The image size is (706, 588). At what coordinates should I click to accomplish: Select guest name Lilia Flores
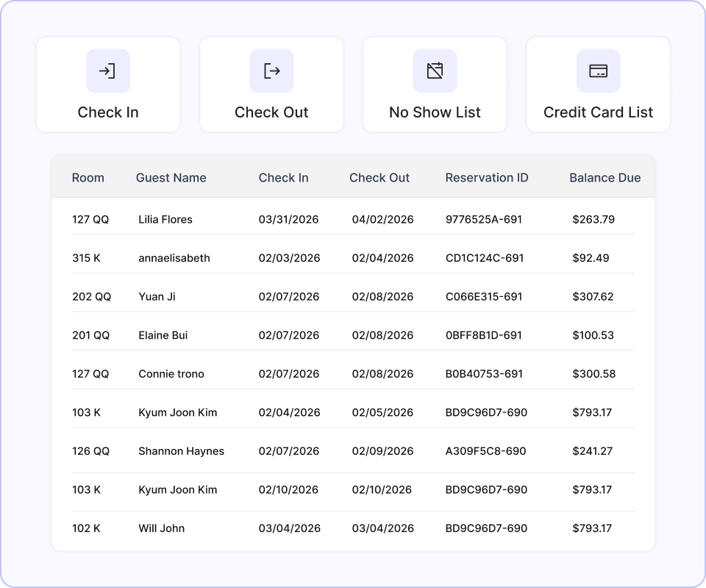[165, 220]
